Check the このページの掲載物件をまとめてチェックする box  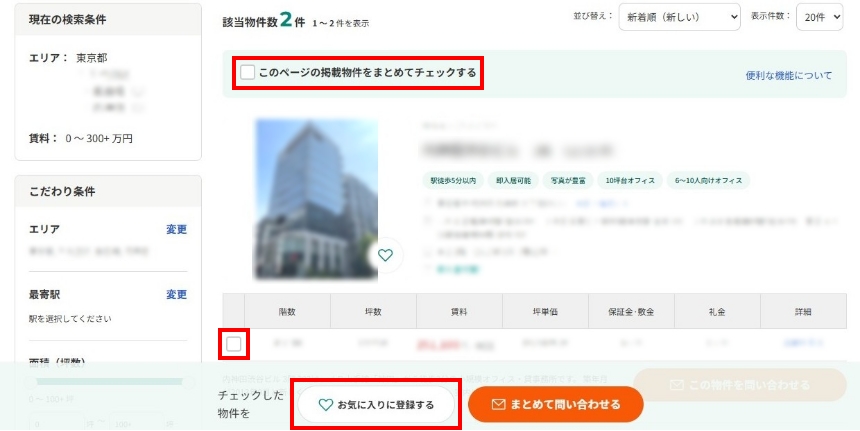pos(248,73)
